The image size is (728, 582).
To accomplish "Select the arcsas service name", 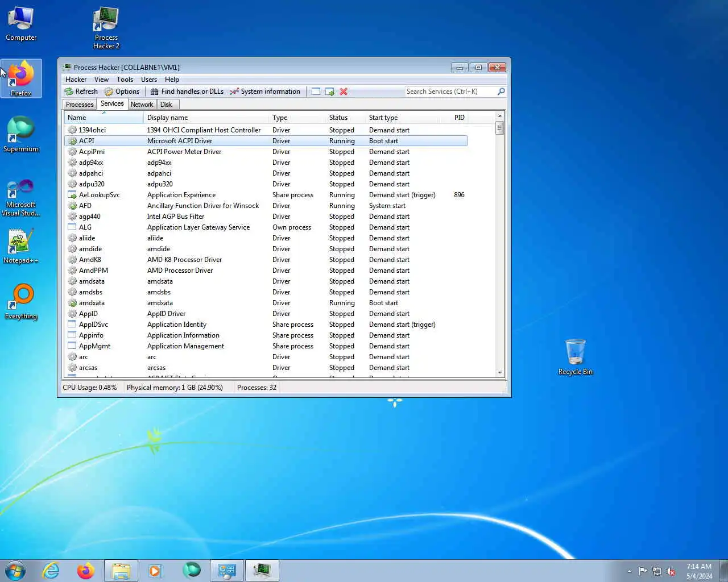I will click(x=88, y=368).
